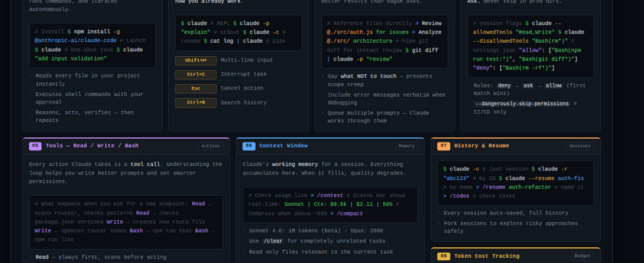Click the Ctrl+R key badge
Image resolution: width=644 pixels, height=263 pixels.
point(196,103)
